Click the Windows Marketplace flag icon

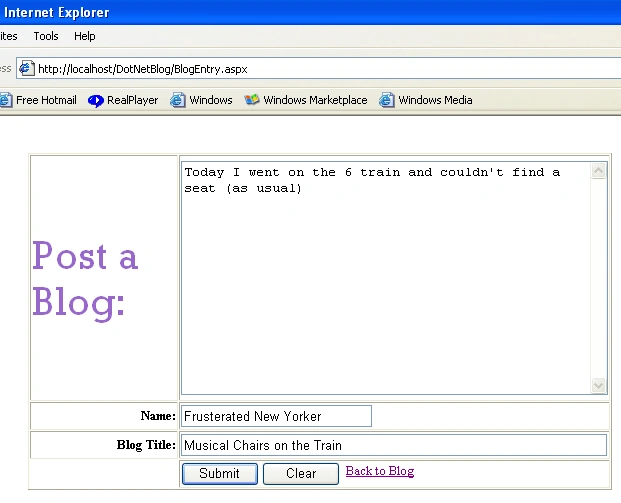coord(251,100)
